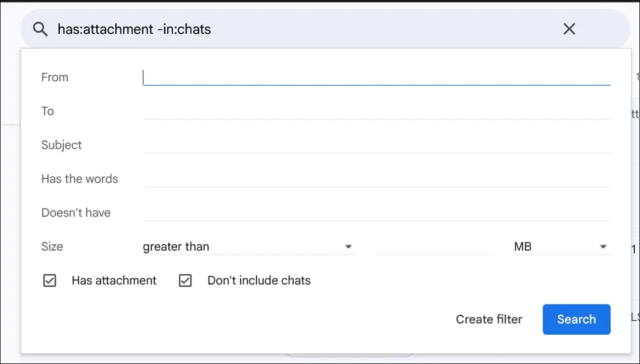Uncheck the Has attachment checkbox
The height and width of the screenshot is (364, 640).
point(50,281)
